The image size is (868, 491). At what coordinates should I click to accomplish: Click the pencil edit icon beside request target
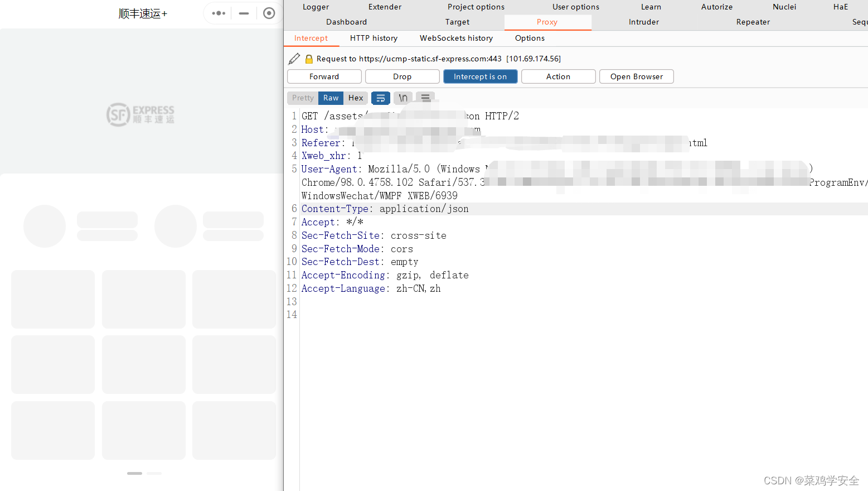point(294,59)
